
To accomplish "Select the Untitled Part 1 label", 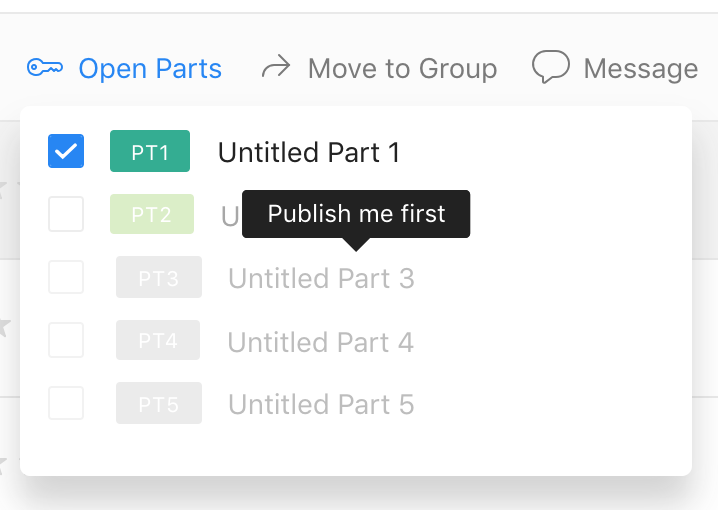I will coord(309,152).
